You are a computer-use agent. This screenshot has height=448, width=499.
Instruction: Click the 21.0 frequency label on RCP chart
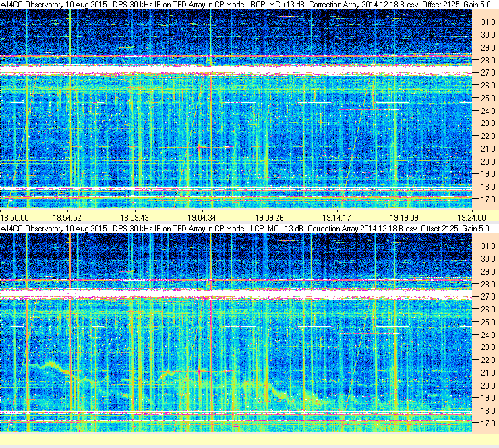(488, 148)
